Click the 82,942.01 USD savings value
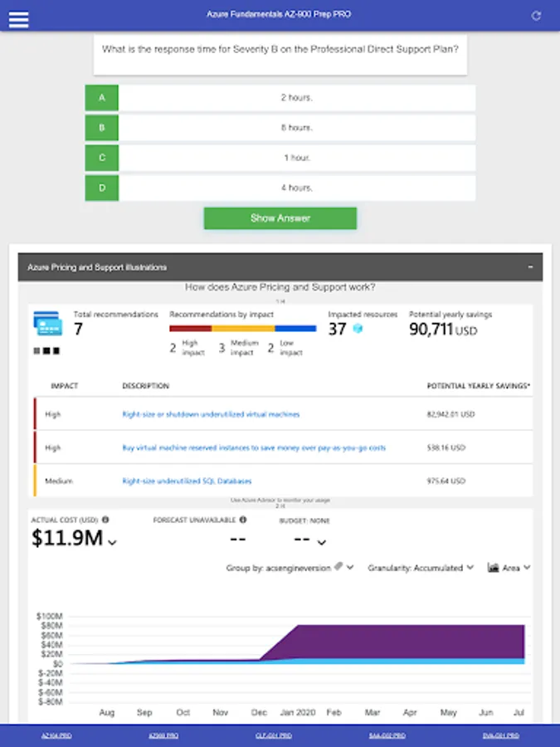560x747 pixels. (x=450, y=414)
